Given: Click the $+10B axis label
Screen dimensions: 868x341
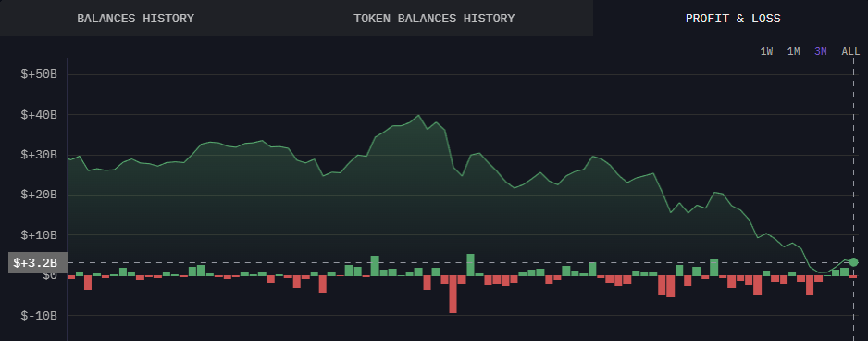Looking at the screenshot, I should [x=39, y=235].
